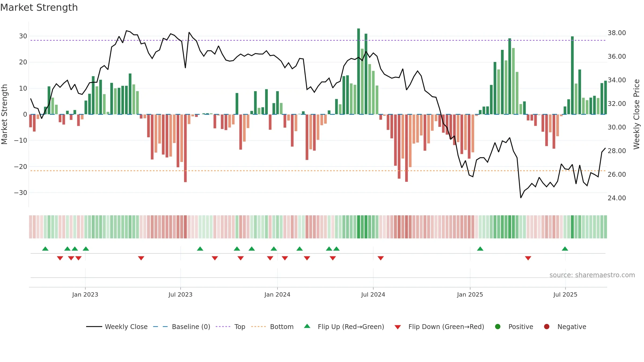
Task: Click the Weekly Close Price axis title
Action: pyautogui.click(x=636, y=114)
